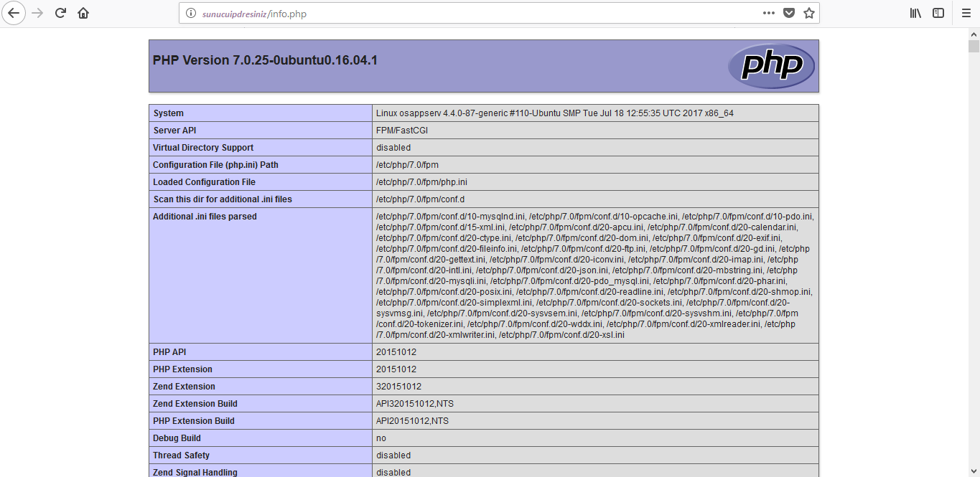Reload the info.php page
This screenshot has width=980, height=477.
coord(60,13)
